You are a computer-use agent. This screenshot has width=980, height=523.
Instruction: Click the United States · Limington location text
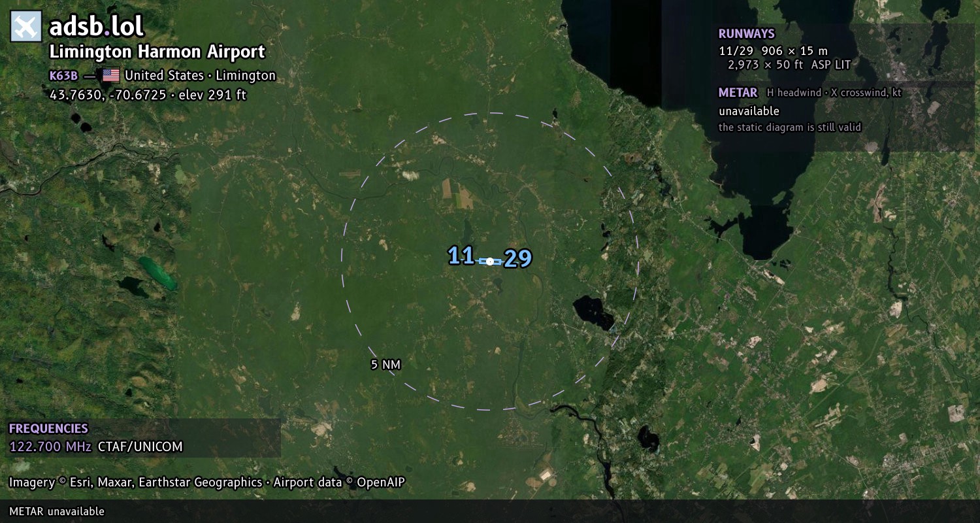click(x=201, y=76)
